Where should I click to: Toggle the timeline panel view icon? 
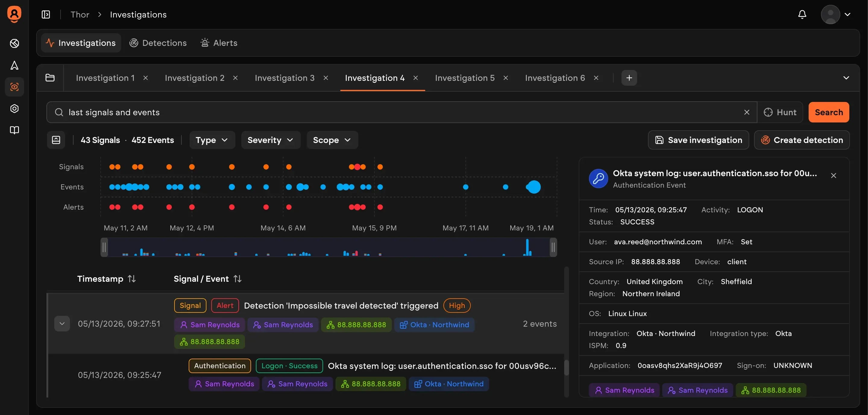(x=56, y=140)
